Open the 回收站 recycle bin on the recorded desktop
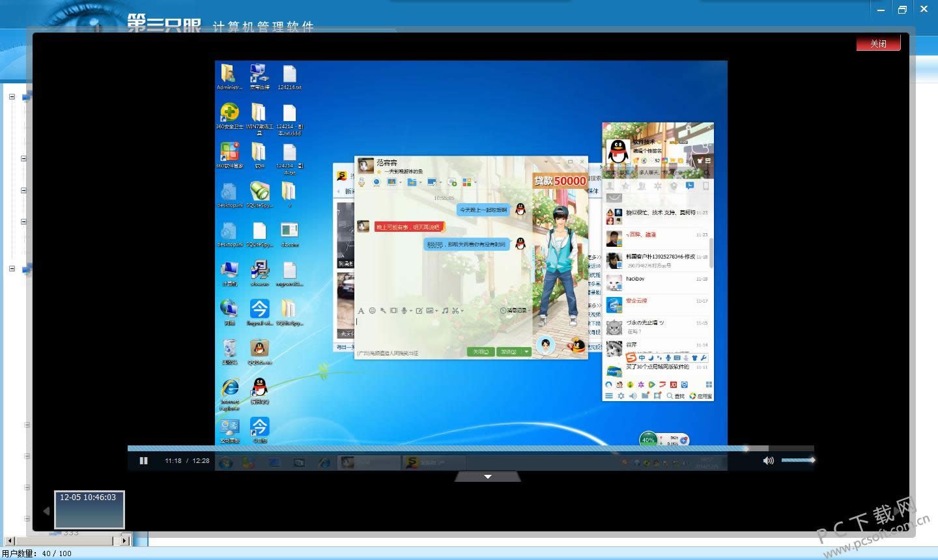 click(229, 352)
